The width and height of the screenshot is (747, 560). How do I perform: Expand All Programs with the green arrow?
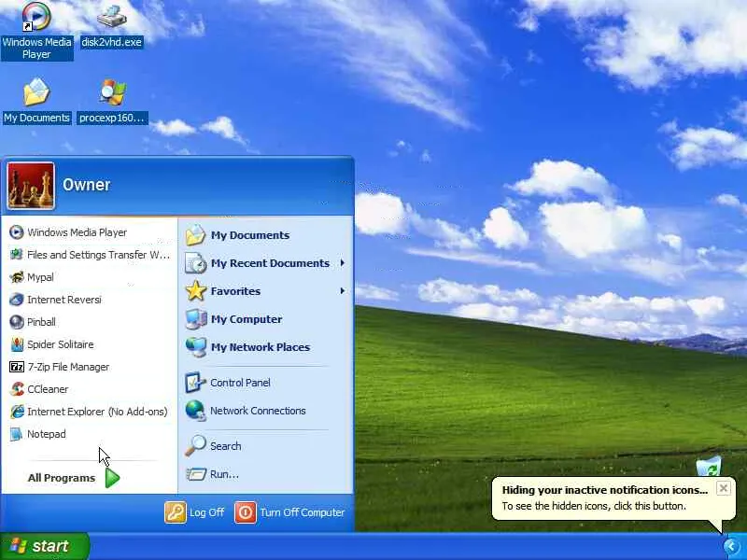112,478
